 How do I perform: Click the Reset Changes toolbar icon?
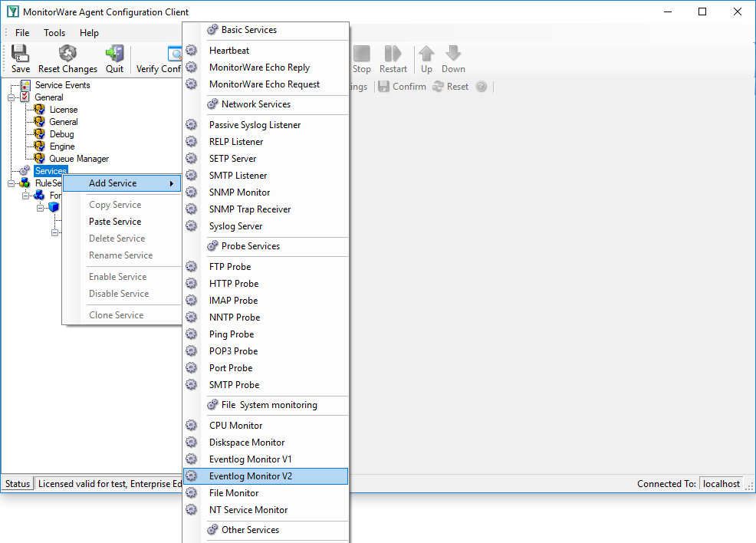[67, 53]
